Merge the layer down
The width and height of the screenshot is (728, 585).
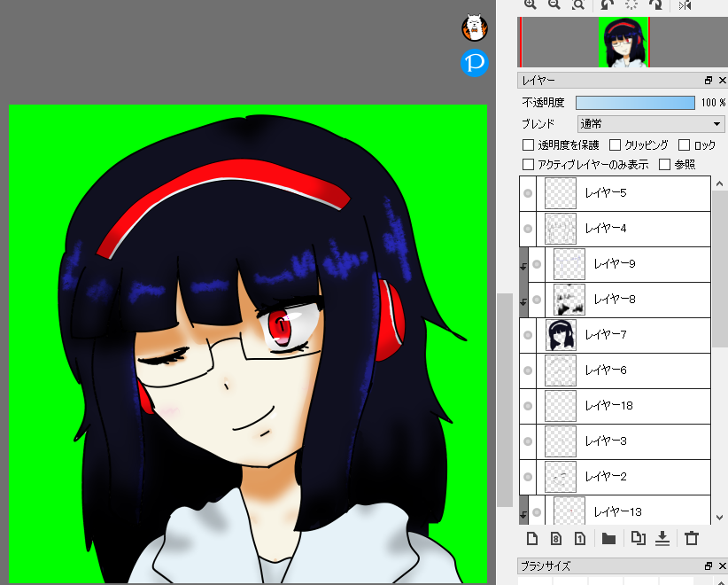click(x=662, y=539)
